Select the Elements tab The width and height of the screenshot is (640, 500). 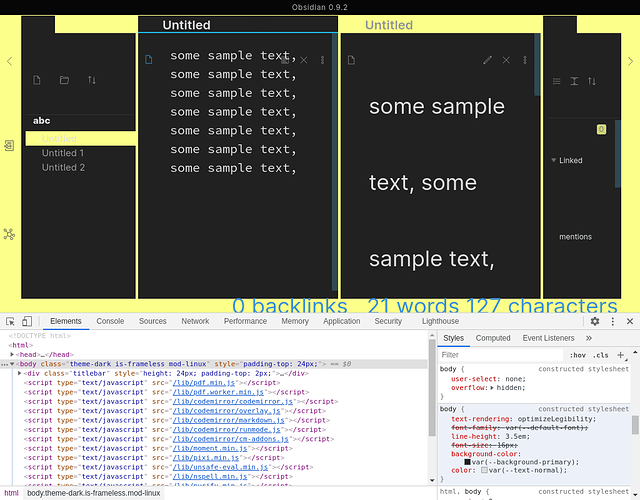tap(66, 321)
